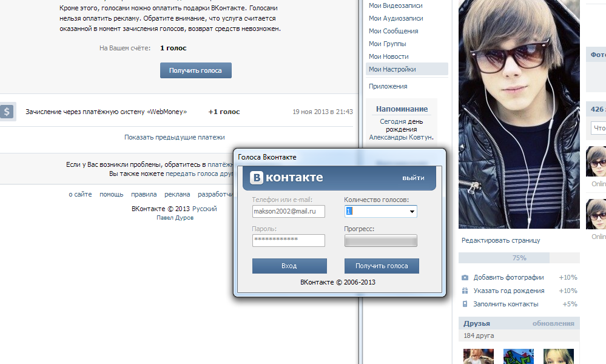Click the phone icon beside Заполнить контакты
606x364 pixels.
pos(465,304)
